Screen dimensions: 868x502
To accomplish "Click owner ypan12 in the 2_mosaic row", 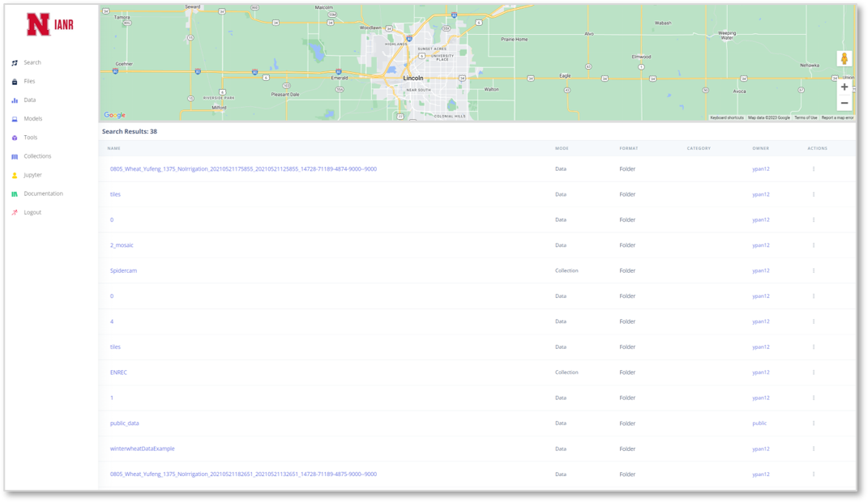I will click(760, 245).
